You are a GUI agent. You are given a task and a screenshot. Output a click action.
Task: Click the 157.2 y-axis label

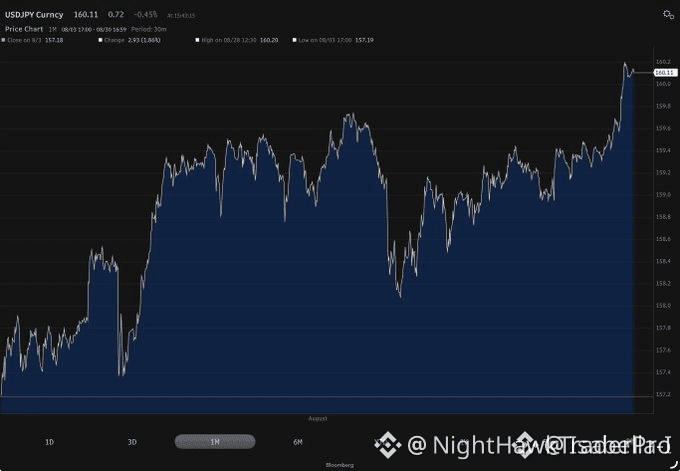tap(663, 395)
